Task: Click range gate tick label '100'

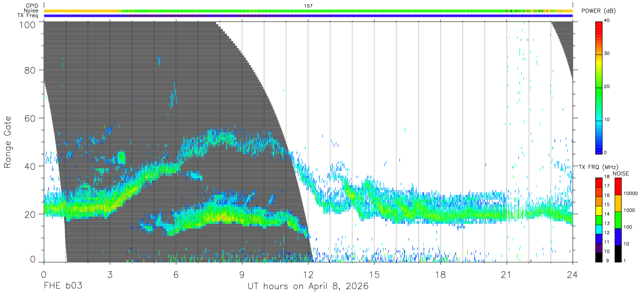Action: coord(28,25)
